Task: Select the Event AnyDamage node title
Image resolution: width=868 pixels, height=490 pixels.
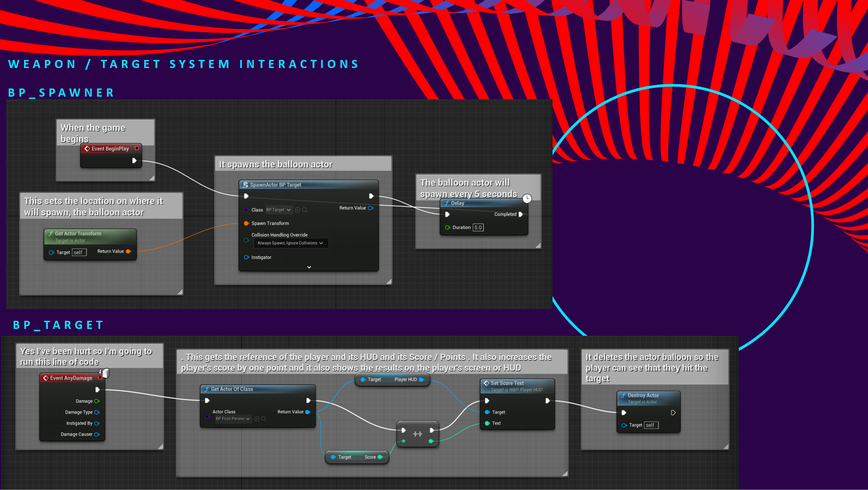Action: [71, 378]
